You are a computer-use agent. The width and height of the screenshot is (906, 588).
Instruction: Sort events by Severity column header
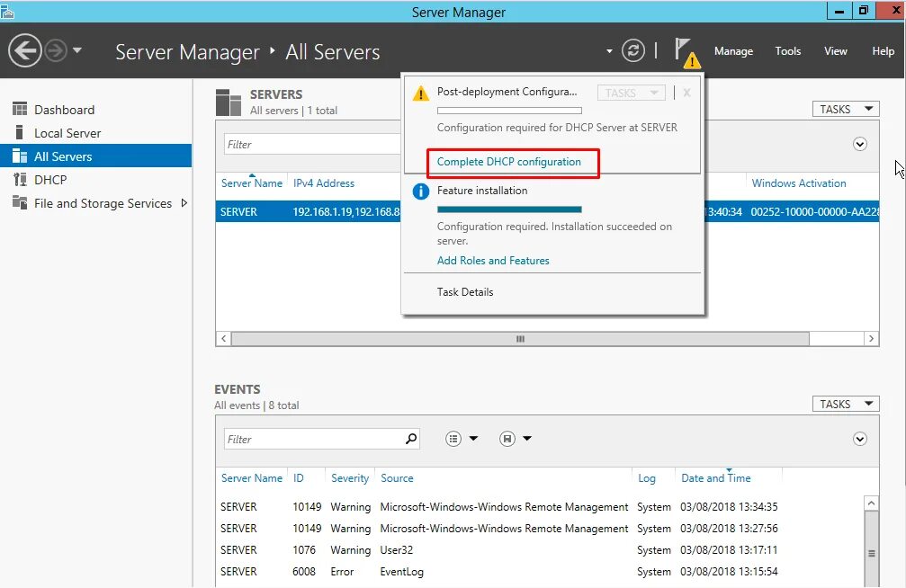tap(350, 478)
